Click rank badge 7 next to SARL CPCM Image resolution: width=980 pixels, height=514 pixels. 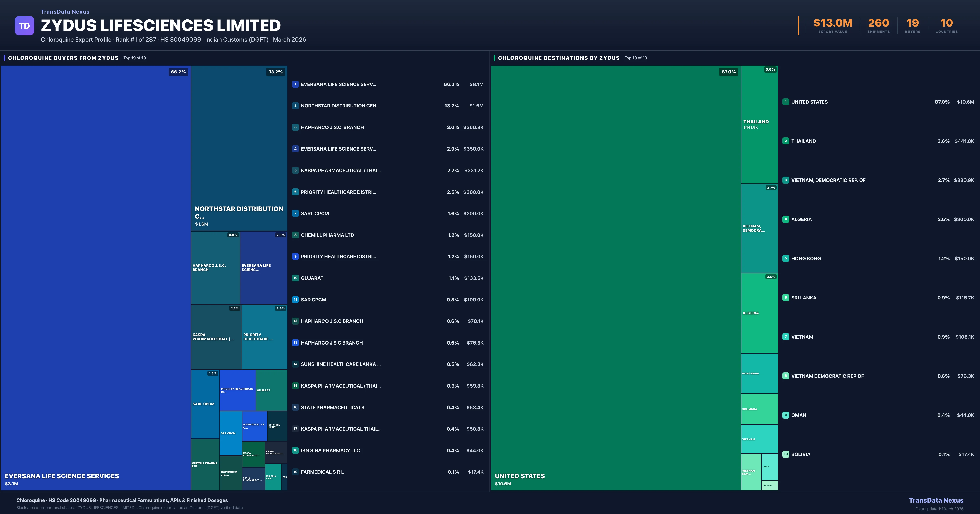point(295,213)
